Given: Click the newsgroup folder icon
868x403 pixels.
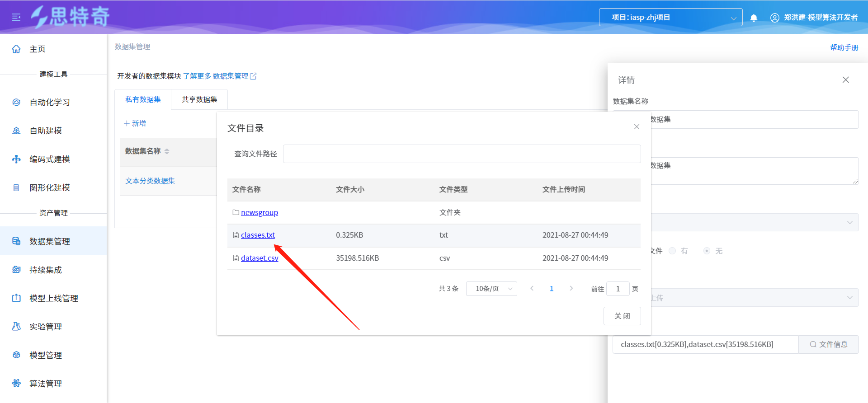Looking at the screenshot, I should (236, 212).
